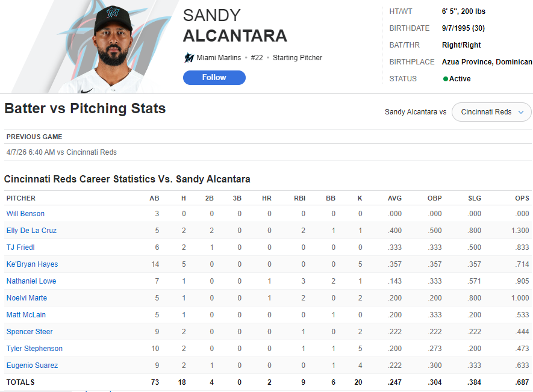Image resolution: width=533 pixels, height=392 pixels.
Task: Click the Spencer Steer link
Action: pos(30,332)
